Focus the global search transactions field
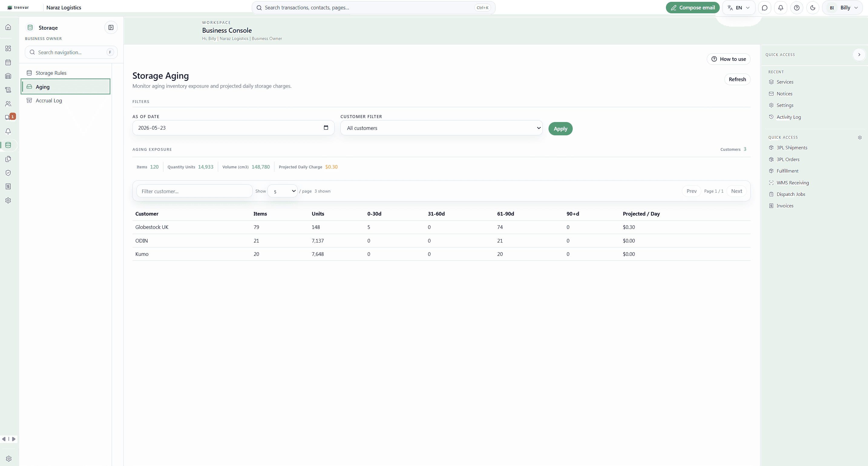This screenshot has width=868, height=466. 373,8
